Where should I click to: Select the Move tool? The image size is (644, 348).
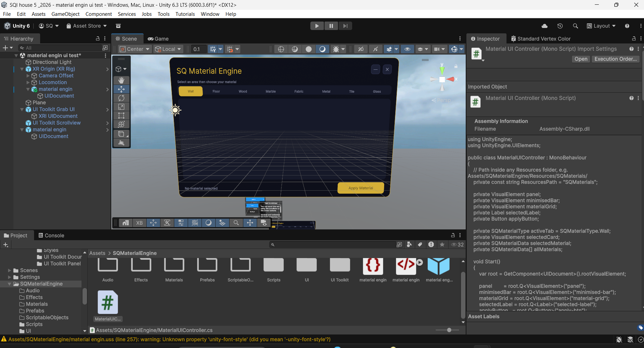click(121, 89)
